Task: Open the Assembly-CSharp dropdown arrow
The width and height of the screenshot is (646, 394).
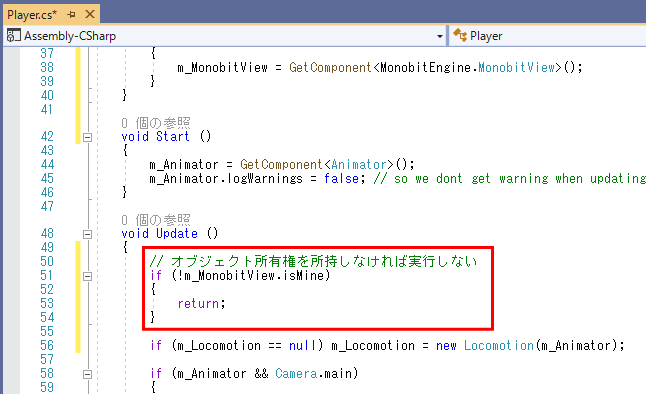Action: click(440, 36)
